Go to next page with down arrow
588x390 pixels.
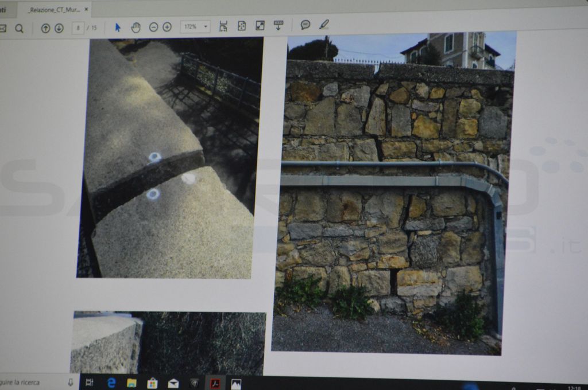click(x=59, y=28)
